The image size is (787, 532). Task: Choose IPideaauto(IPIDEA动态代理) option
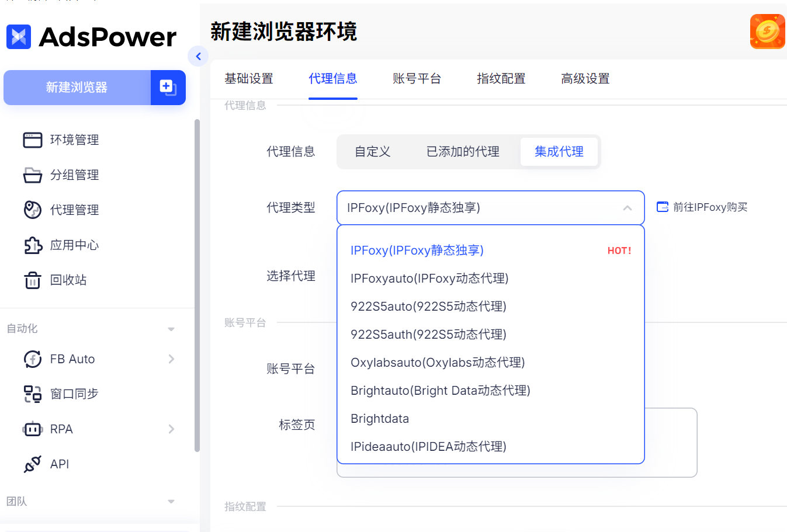click(491, 447)
